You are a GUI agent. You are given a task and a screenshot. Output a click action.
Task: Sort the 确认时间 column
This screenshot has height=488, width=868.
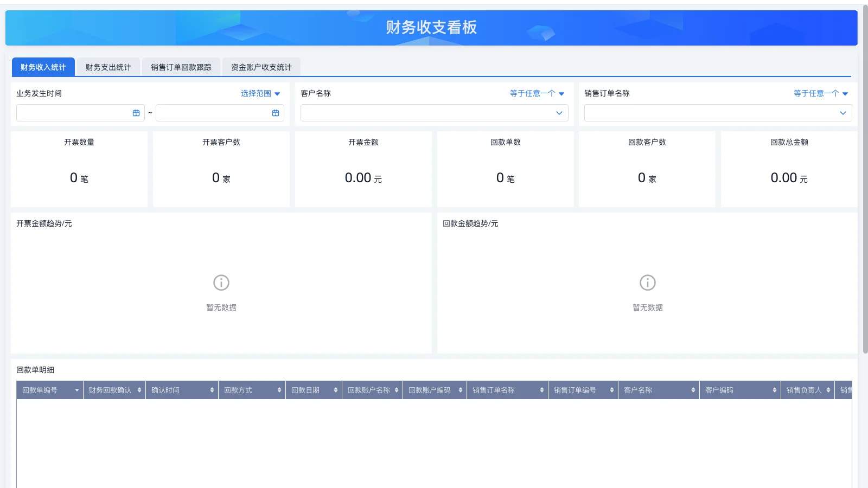point(212,390)
